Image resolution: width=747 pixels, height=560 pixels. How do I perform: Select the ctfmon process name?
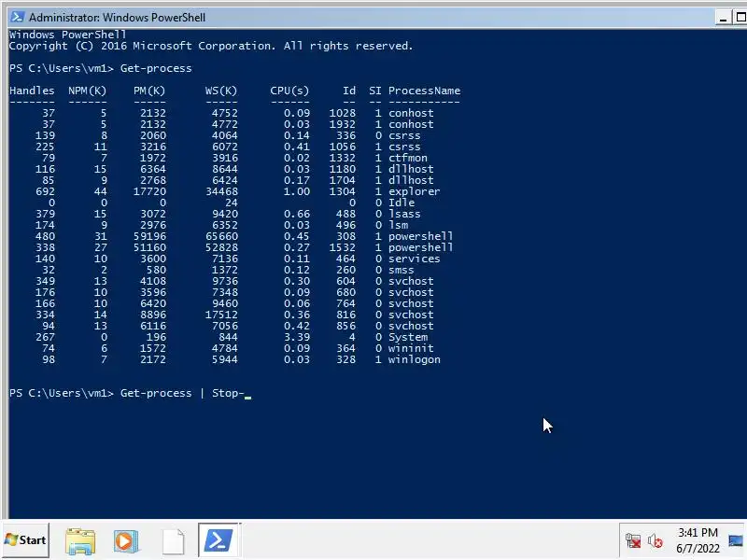pyautogui.click(x=408, y=158)
